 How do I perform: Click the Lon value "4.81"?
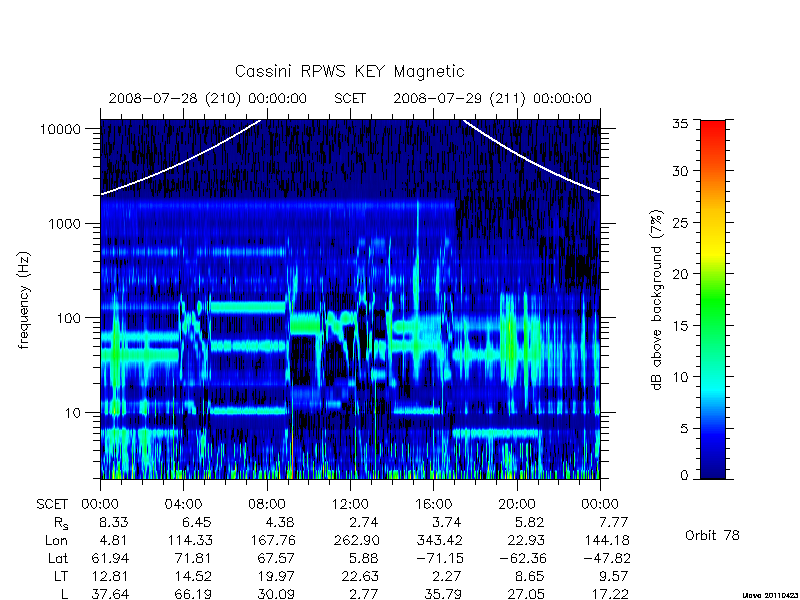[113, 540]
